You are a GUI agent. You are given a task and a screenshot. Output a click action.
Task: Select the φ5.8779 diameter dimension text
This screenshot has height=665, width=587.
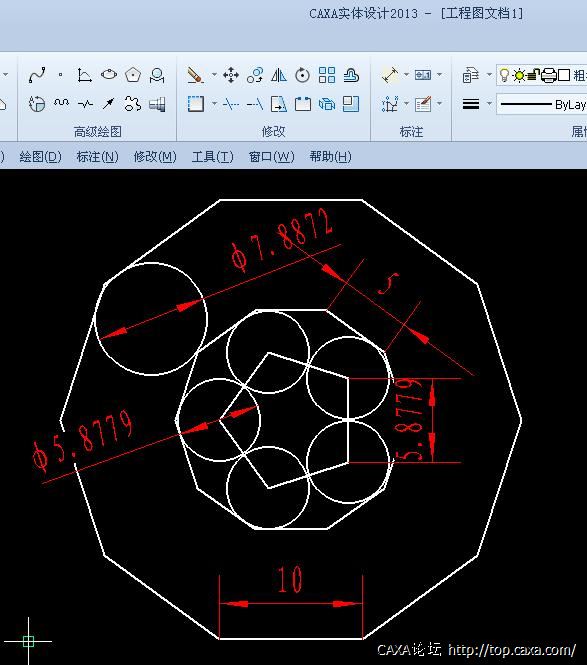83,441
